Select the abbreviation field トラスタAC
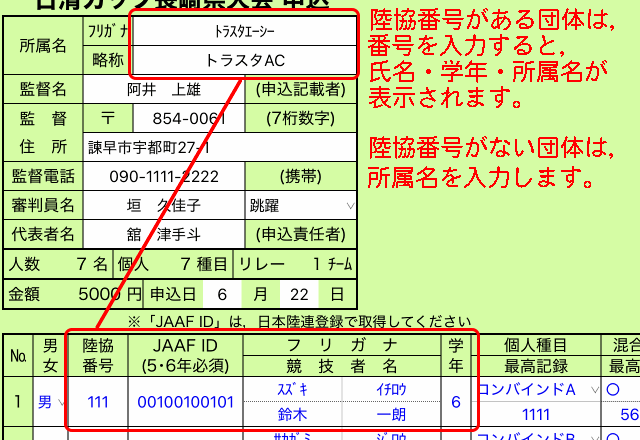640x440 pixels. pos(245,60)
